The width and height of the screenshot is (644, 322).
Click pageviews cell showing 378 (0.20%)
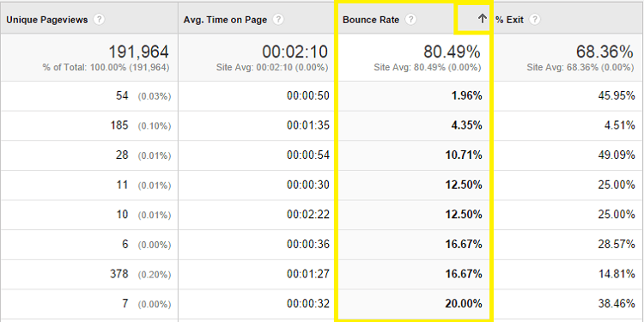(x=89, y=275)
